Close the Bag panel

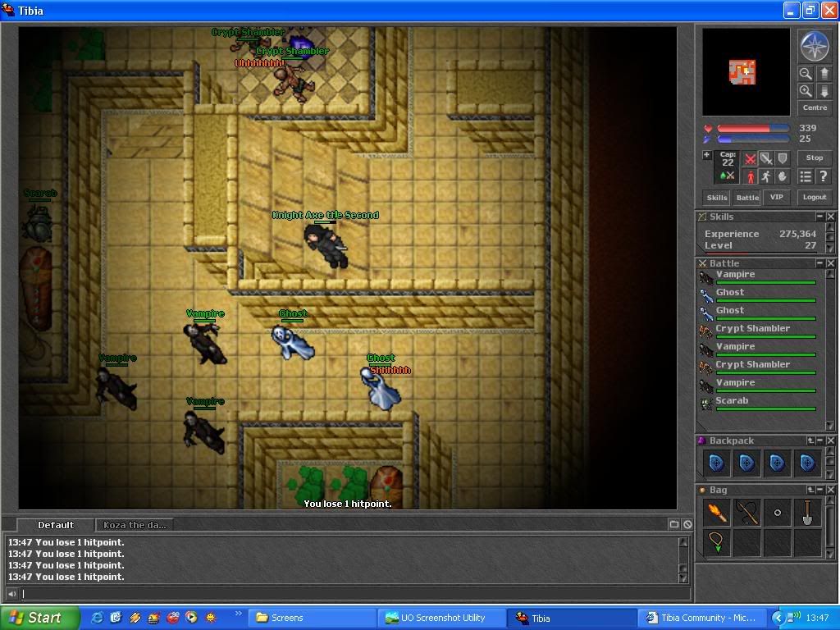(830, 490)
